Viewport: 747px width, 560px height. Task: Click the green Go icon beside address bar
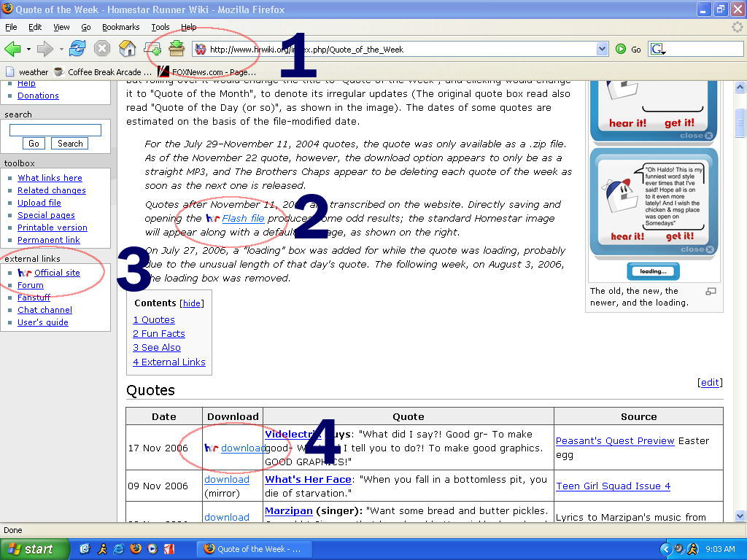pyautogui.click(x=621, y=49)
